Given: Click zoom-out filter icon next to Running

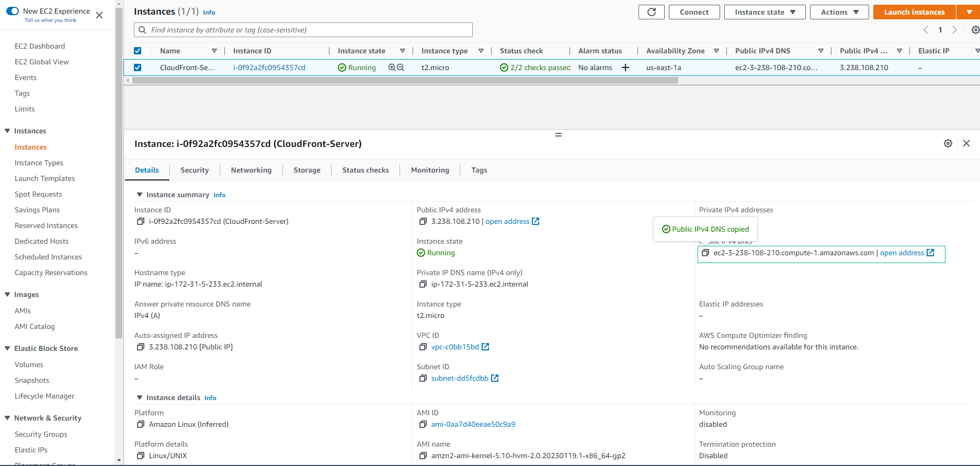Looking at the screenshot, I should tap(401, 67).
